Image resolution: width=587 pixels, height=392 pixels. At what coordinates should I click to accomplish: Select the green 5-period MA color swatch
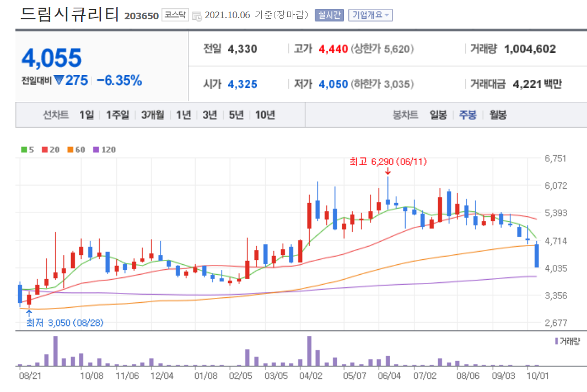23,149
